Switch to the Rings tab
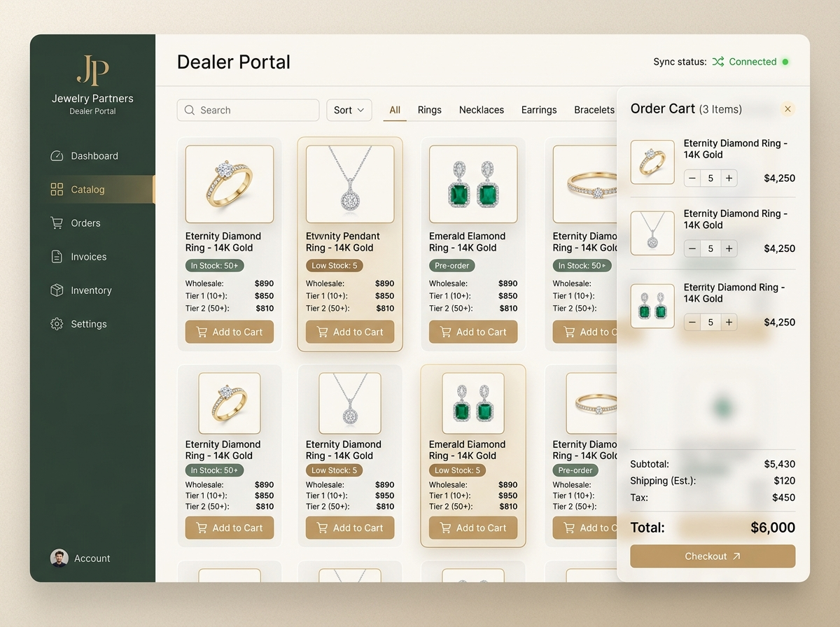The height and width of the screenshot is (627, 840). click(430, 110)
